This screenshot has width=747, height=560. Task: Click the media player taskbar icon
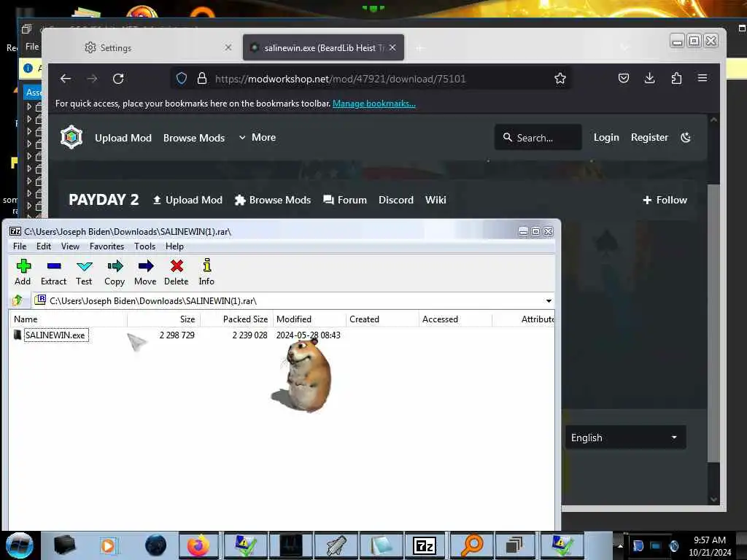tap(108, 545)
